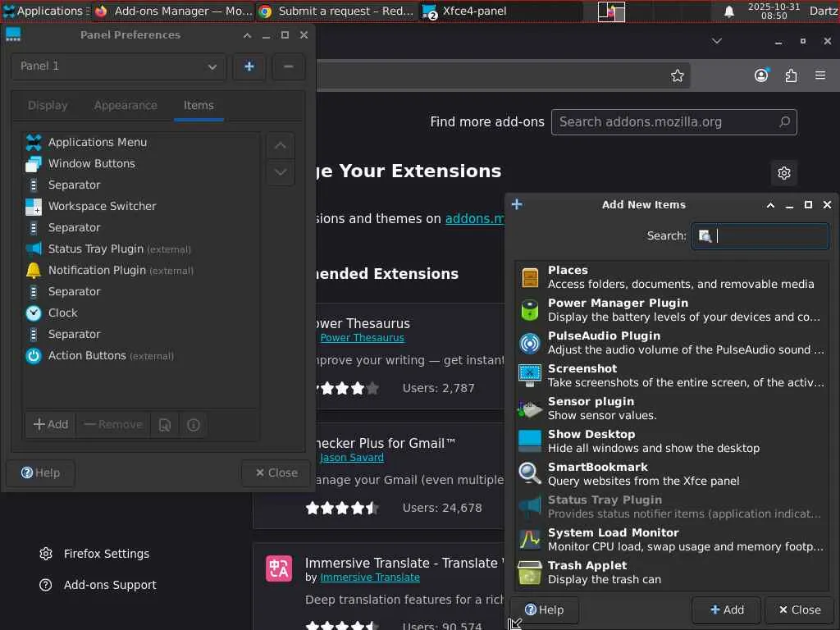Switch to the Items tab

(x=199, y=106)
